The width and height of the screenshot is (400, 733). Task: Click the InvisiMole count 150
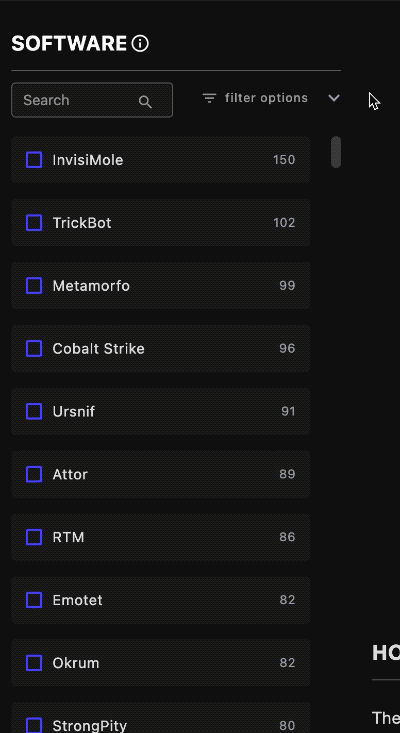pyautogui.click(x=284, y=160)
